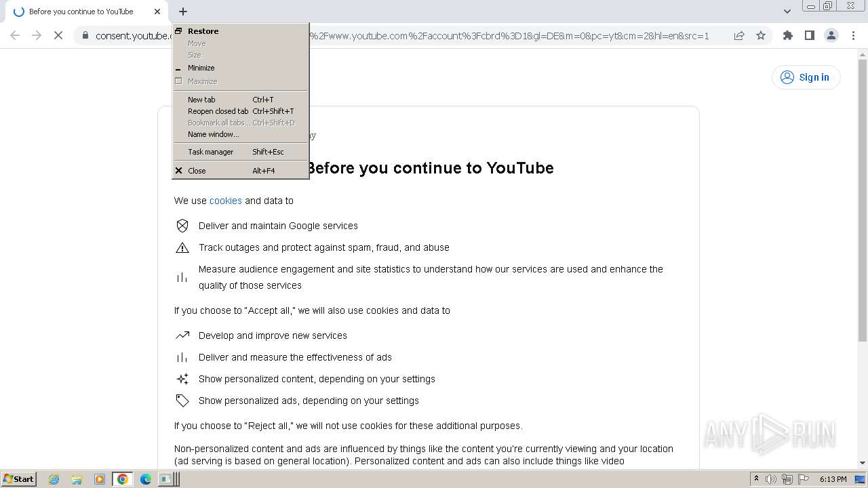This screenshot has height=488, width=868.
Task: Click the page scrollbar up arrow
Action: [x=863, y=54]
